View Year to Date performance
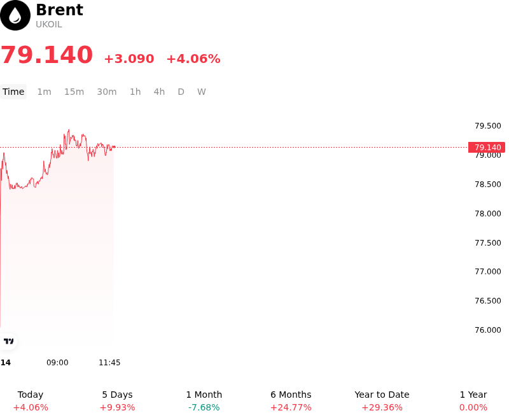The width and height of the screenshot is (509, 420). [382, 401]
